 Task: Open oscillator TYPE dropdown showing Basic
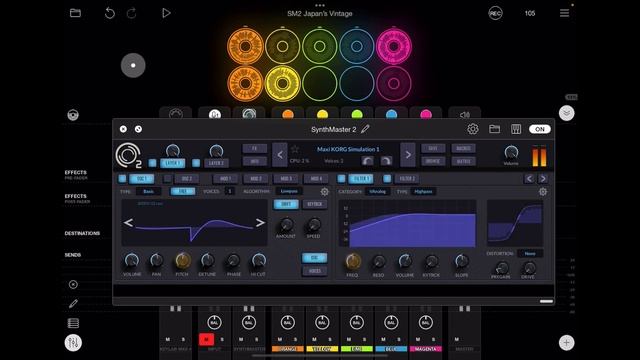pyautogui.click(x=149, y=191)
